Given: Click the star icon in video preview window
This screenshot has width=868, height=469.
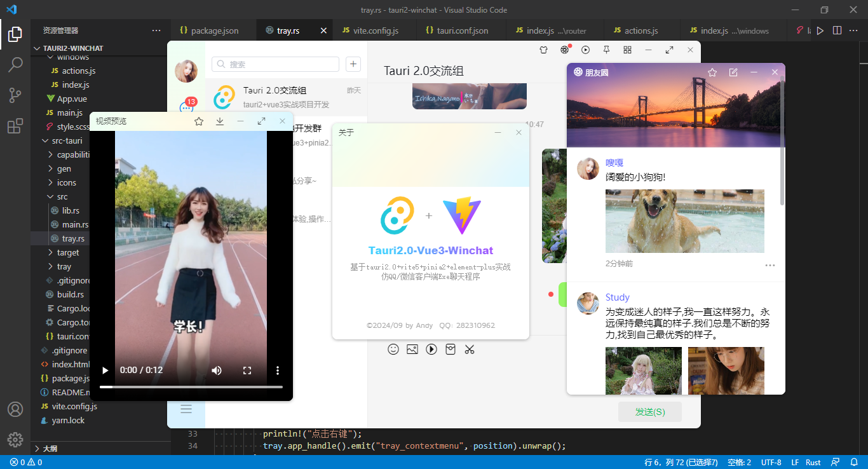Looking at the screenshot, I should pos(199,121).
